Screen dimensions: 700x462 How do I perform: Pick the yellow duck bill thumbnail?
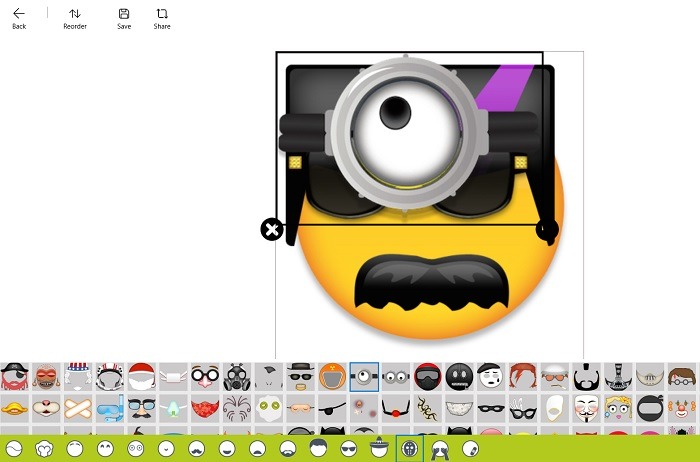(14, 408)
